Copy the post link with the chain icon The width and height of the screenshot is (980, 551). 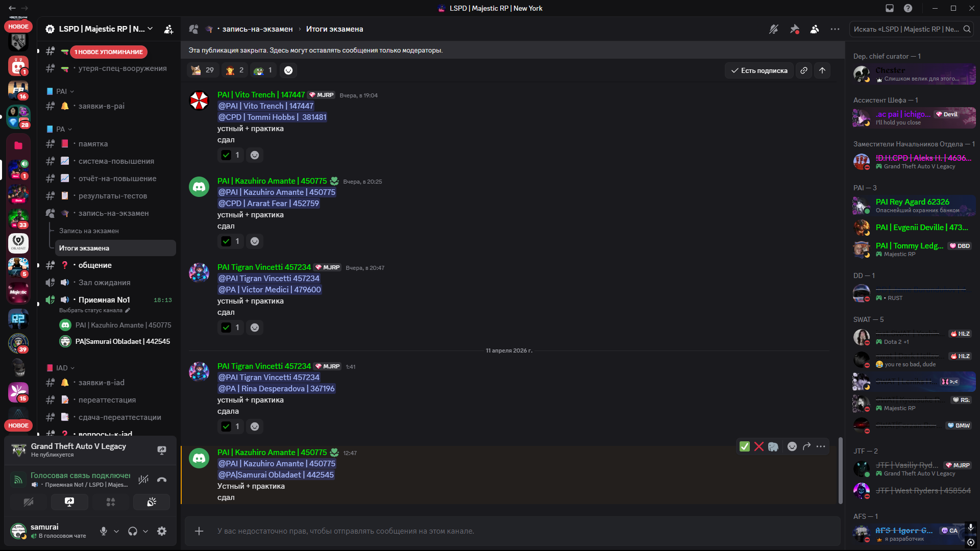[804, 70]
